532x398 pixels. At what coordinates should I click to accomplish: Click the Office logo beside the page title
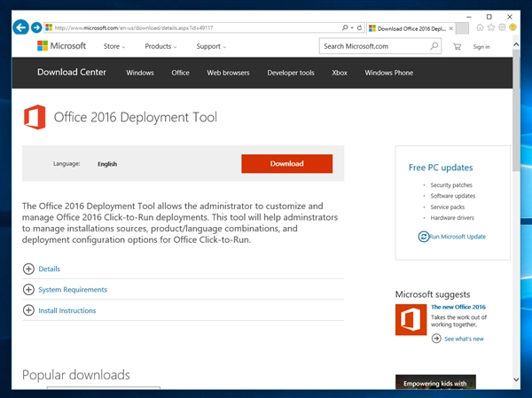[35, 117]
